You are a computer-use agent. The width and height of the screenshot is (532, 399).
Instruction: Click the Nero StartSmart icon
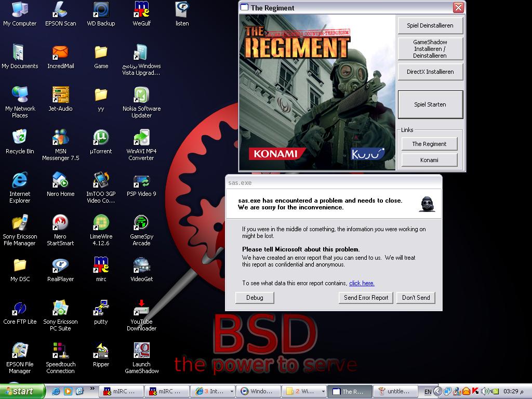[60, 223]
